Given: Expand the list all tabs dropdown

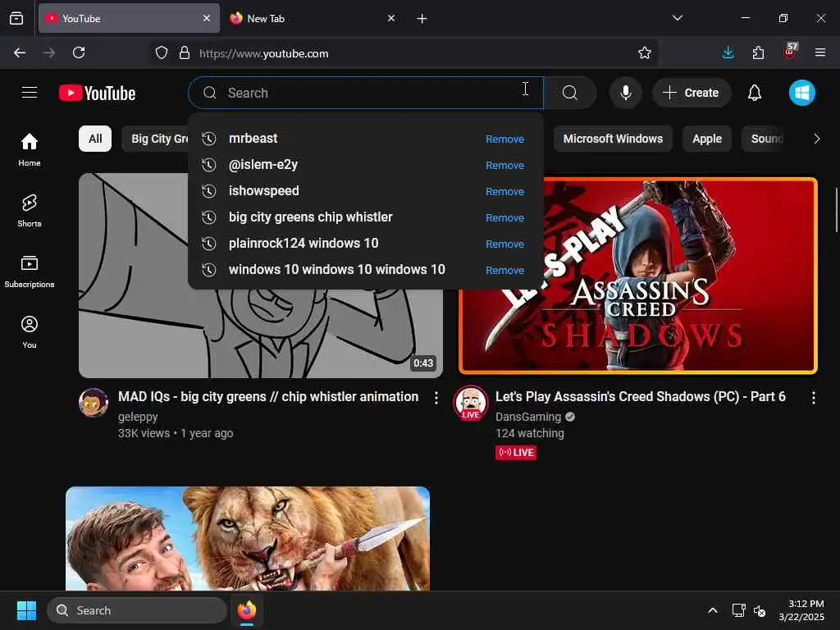Looking at the screenshot, I should tap(677, 18).
